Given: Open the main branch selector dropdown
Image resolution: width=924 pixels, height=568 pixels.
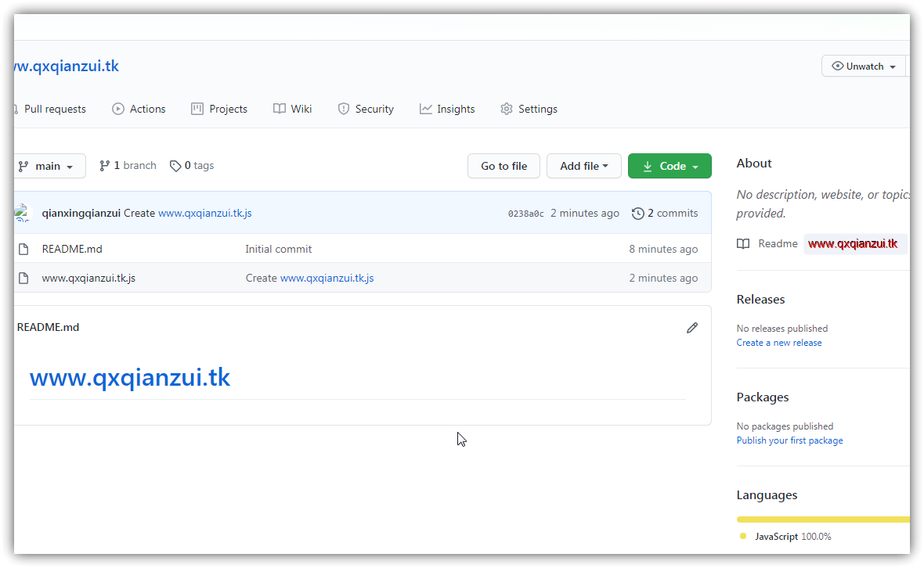Looking at the screenshot, I should 49,166.
